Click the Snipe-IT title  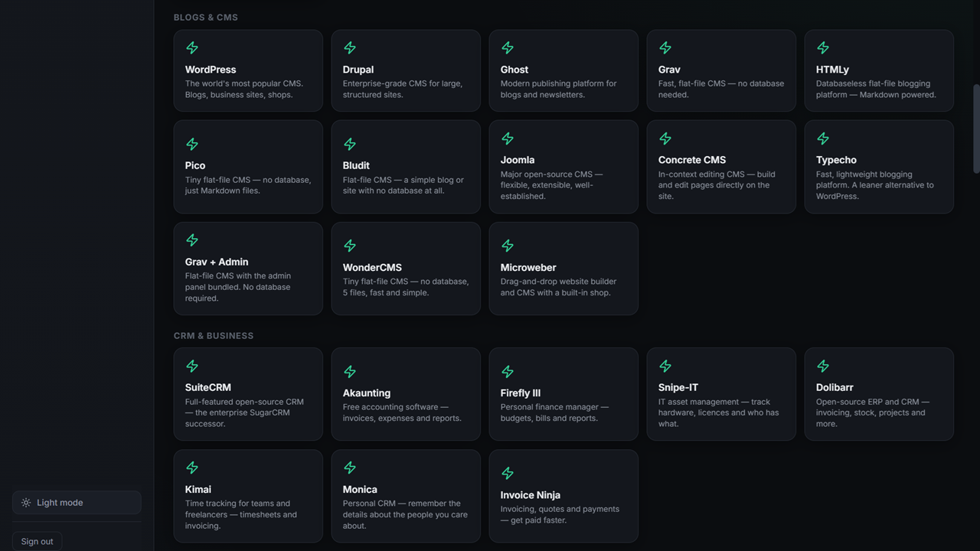(x=678, y=387)
